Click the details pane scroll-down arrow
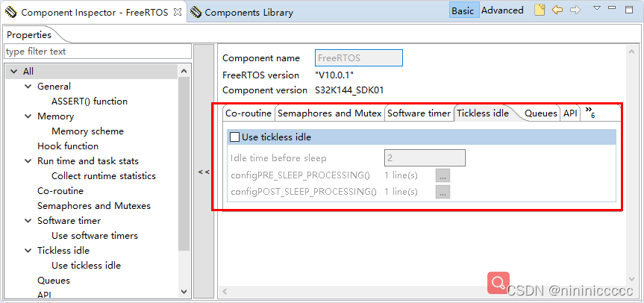 click(631, 279)
